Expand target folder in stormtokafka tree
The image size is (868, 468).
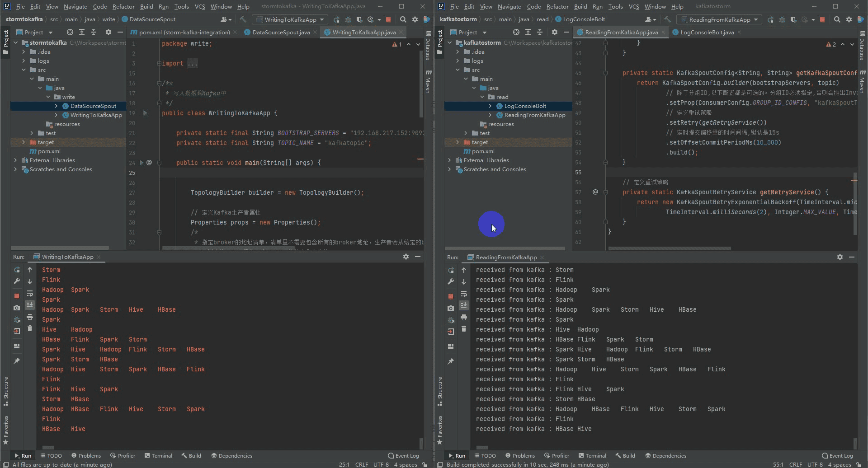[24, 142]
